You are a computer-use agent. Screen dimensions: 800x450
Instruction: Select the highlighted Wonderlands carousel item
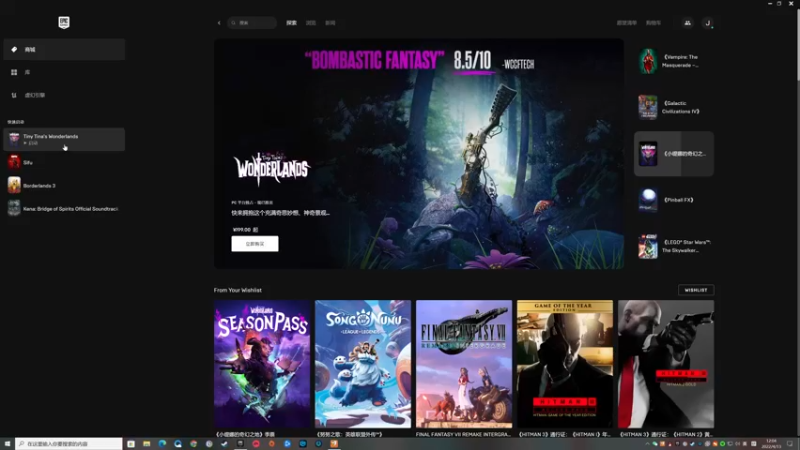tap(674, 154)
